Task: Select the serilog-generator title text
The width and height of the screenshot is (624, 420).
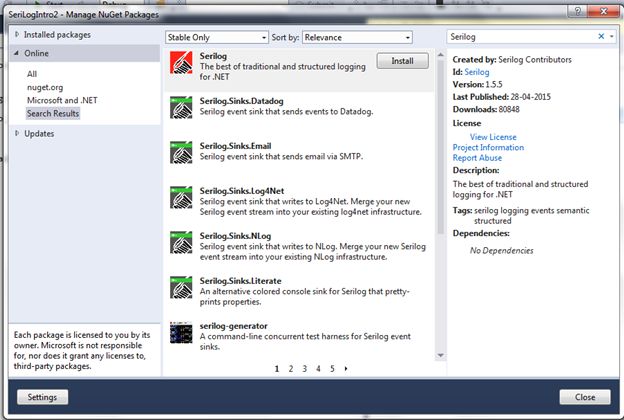Action: (x=234, y=326)
